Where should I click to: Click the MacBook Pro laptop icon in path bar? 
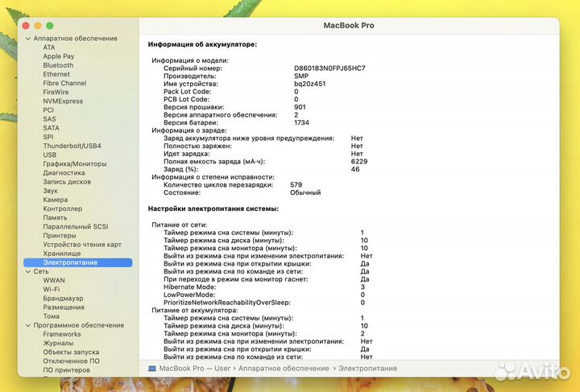coord(152,369)
